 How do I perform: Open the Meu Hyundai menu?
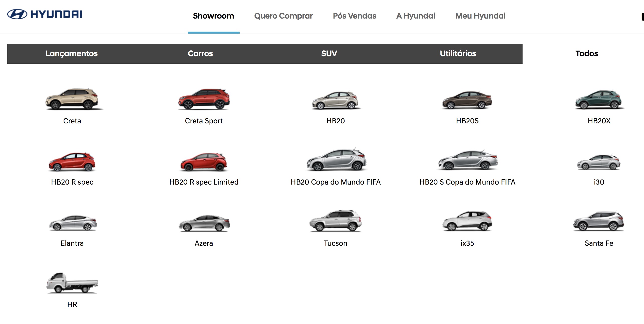point(480,16)
